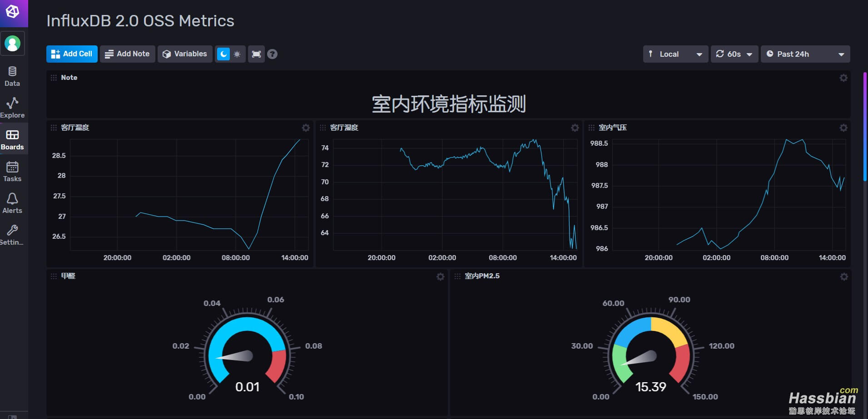Select Boards in the sidebar

click(12, 140)
